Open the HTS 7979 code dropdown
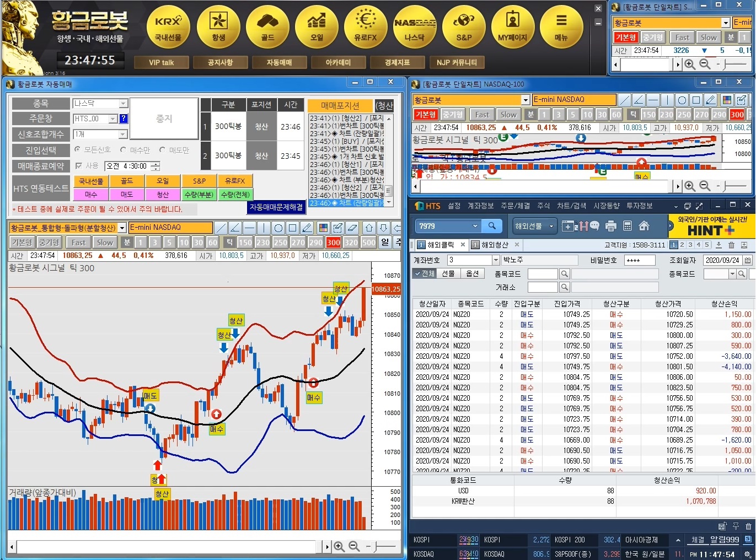 coord(475,226)
